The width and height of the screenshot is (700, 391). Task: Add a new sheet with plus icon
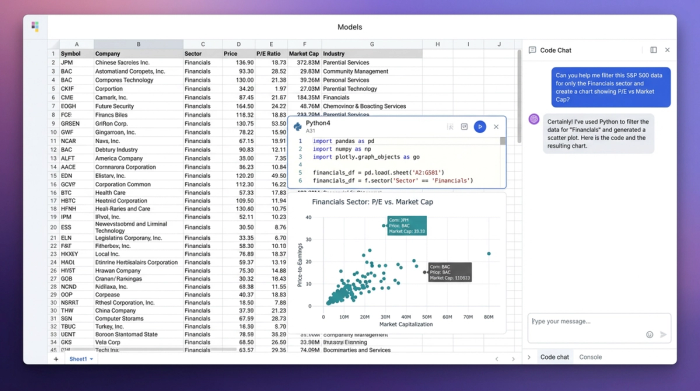56,359
